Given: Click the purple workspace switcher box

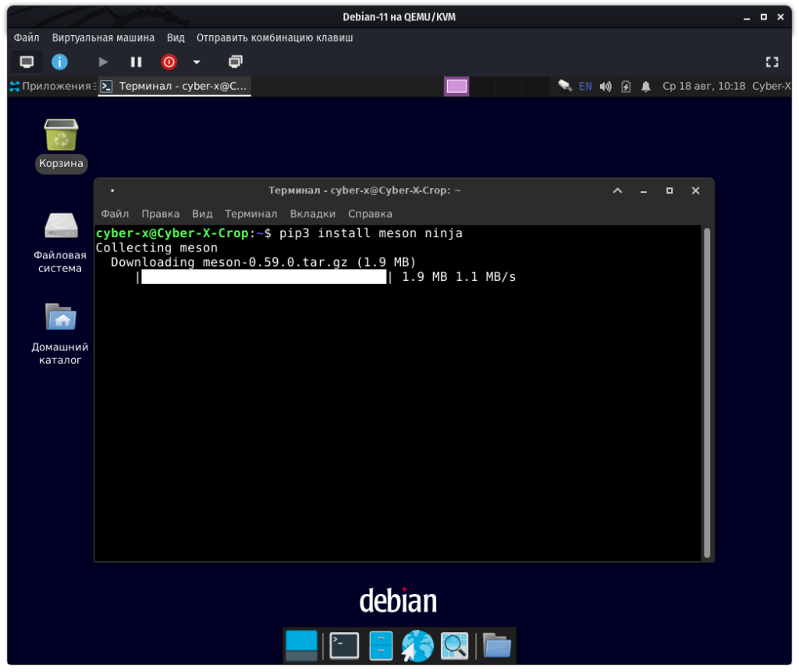Looking at the screenshot, I should pyautogui.click(x=456, y=87).
